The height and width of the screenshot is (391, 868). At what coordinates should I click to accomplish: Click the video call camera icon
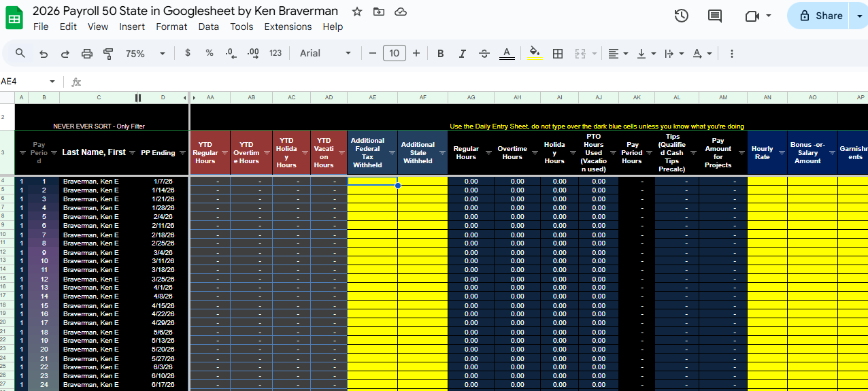pyautogui.click(x=752, y=16)
